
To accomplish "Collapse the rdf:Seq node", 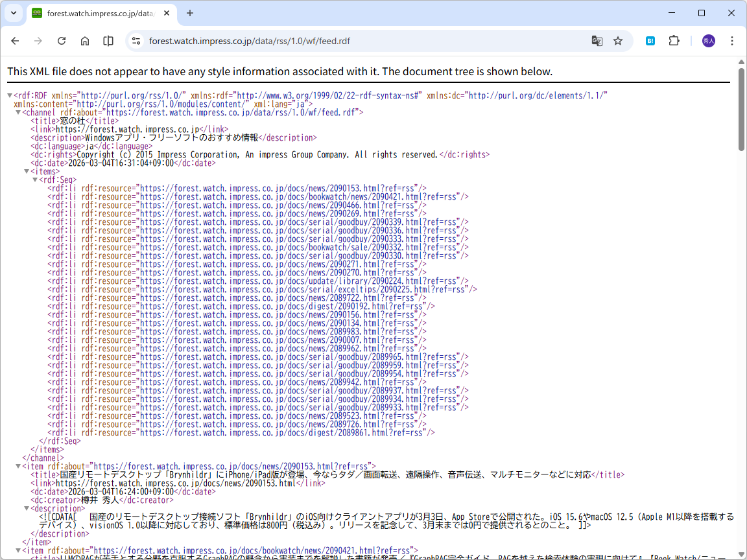I will click(x=35, y=180).
